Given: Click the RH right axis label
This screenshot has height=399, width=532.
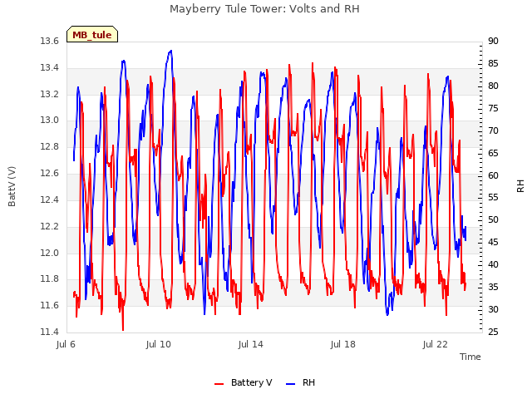Looking at the screenshot, I should 520,186.
